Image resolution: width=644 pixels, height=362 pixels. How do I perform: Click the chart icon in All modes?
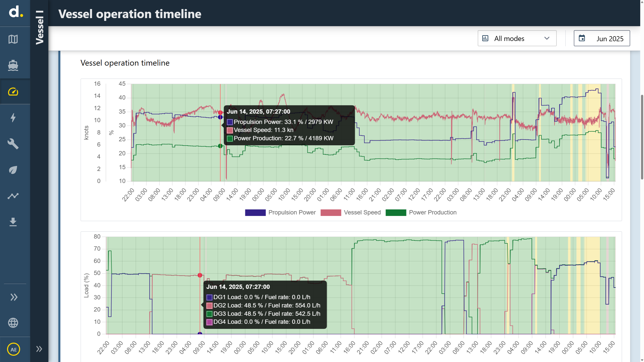point(485,38)
